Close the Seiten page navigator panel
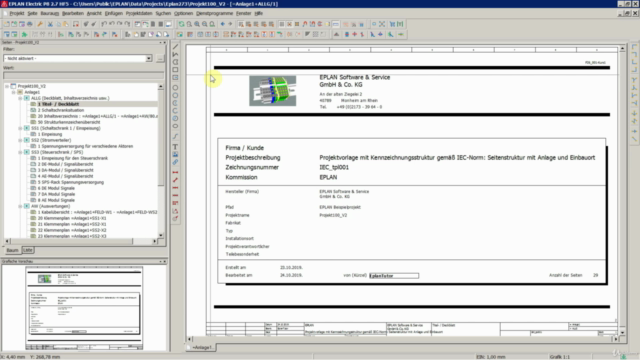The width and height of the screenshot is (640, 360). click(x=164, y=42)
